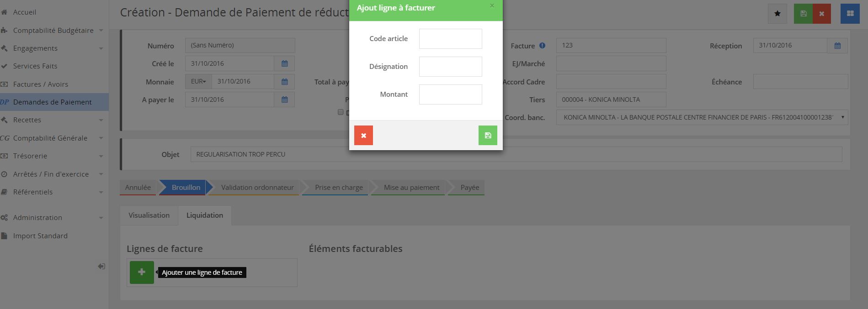The image size is (868, 309).
Task: Toggle the checkbox below Total à payer
Action: coord(340,112)
